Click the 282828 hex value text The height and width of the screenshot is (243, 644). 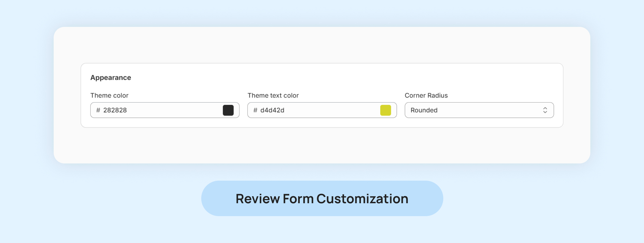pyautogui.click(x=115, y=110)
